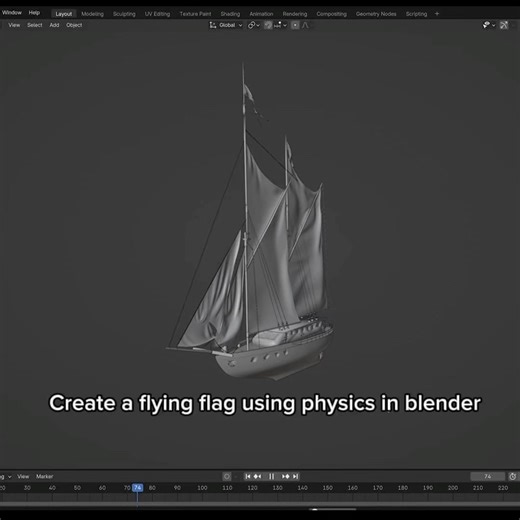Open the Geometry Nodes workspace tab

376,14
